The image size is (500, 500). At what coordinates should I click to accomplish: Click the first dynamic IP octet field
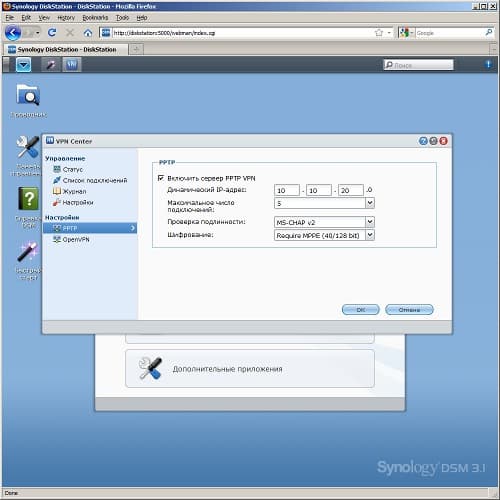coord(287,190)
